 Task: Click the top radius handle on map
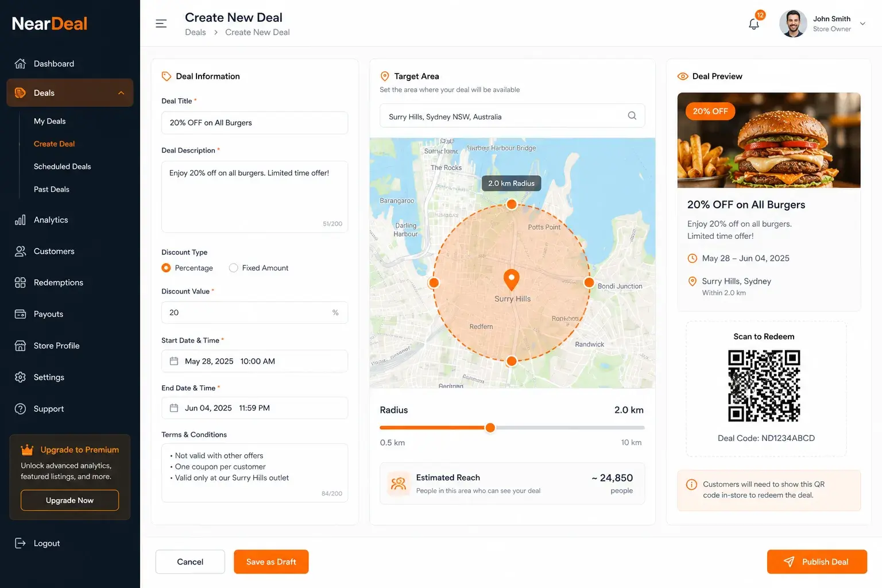[x=512, y=204]
